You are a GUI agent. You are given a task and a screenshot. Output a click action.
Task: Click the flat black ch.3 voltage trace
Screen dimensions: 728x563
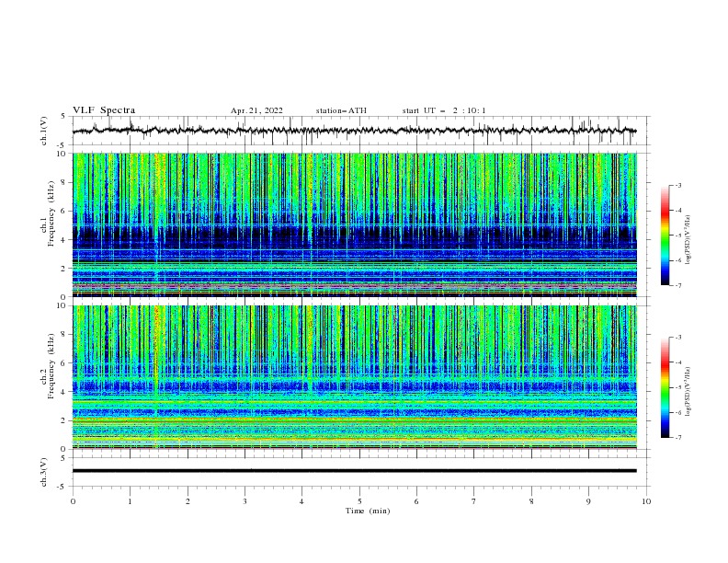354,471
